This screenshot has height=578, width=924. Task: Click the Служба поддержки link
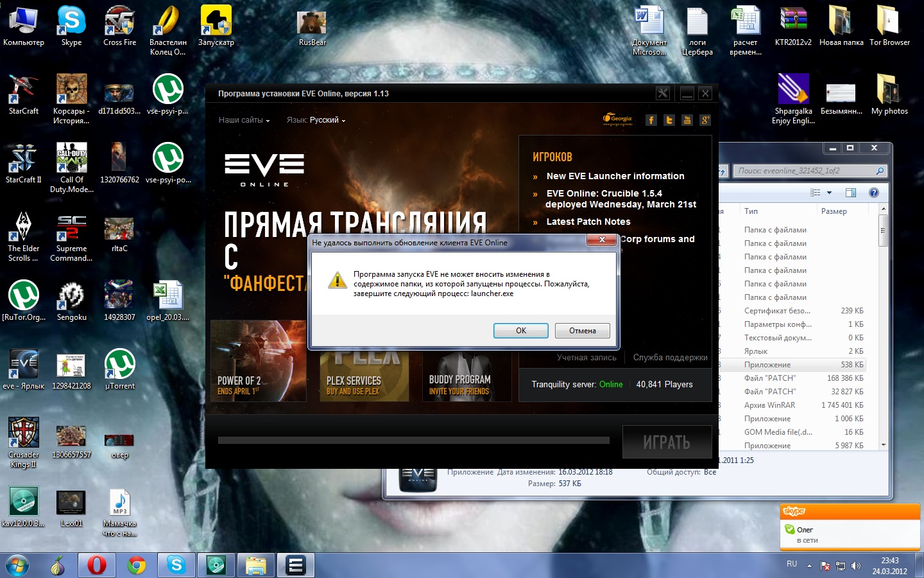(671, 358)
